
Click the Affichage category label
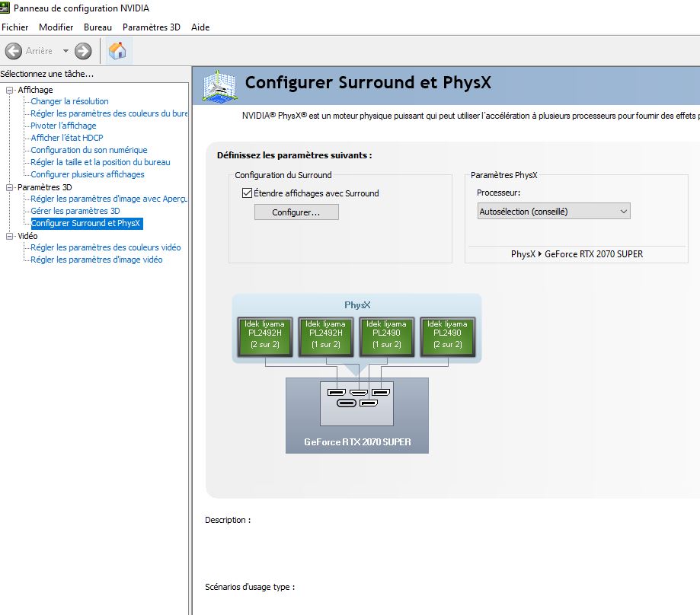[35, 90]
